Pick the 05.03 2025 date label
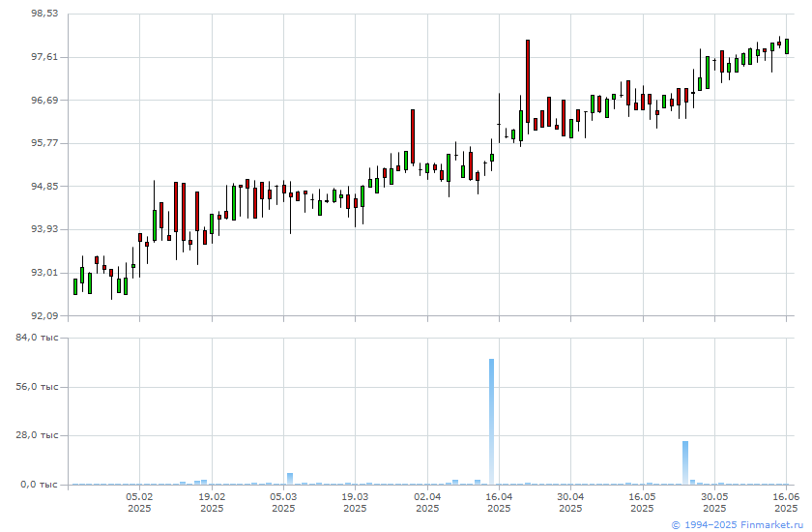 283,502
